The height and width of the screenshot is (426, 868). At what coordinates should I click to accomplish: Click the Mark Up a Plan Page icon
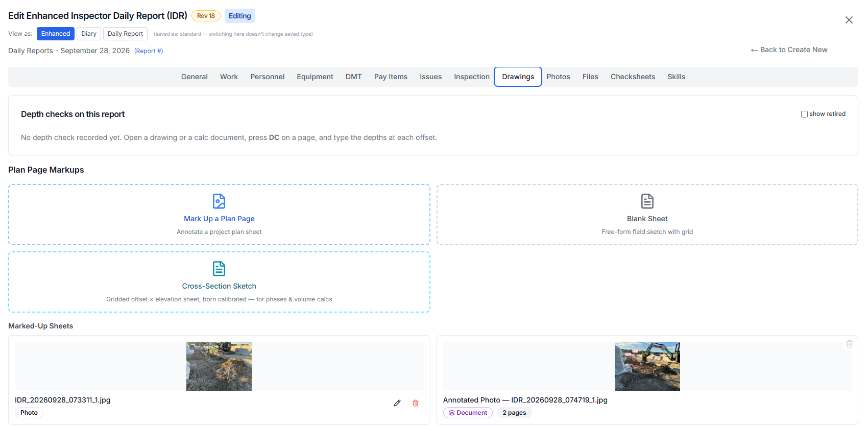(x=219, y=201)
